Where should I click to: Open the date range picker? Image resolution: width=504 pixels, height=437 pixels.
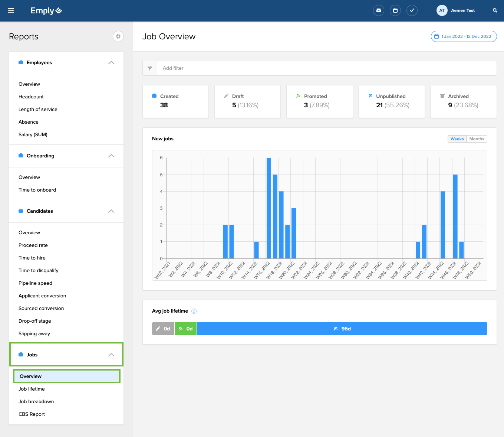464,36
